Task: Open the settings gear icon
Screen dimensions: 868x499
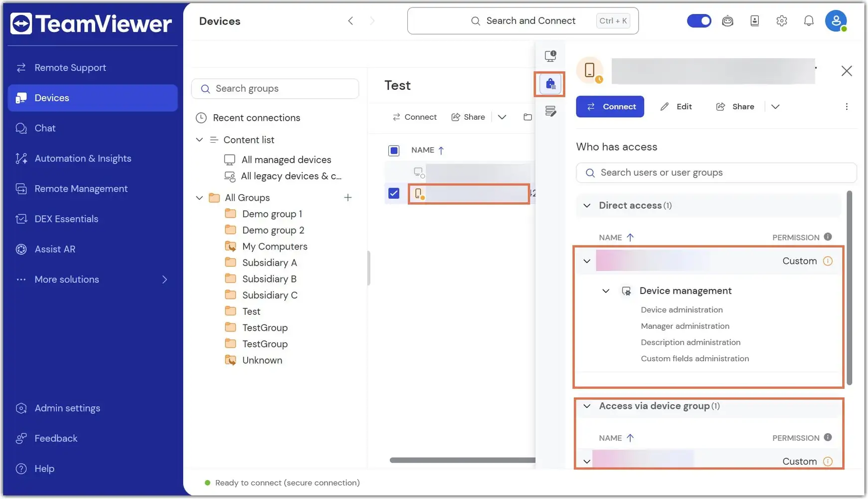Action: point(781,21)
